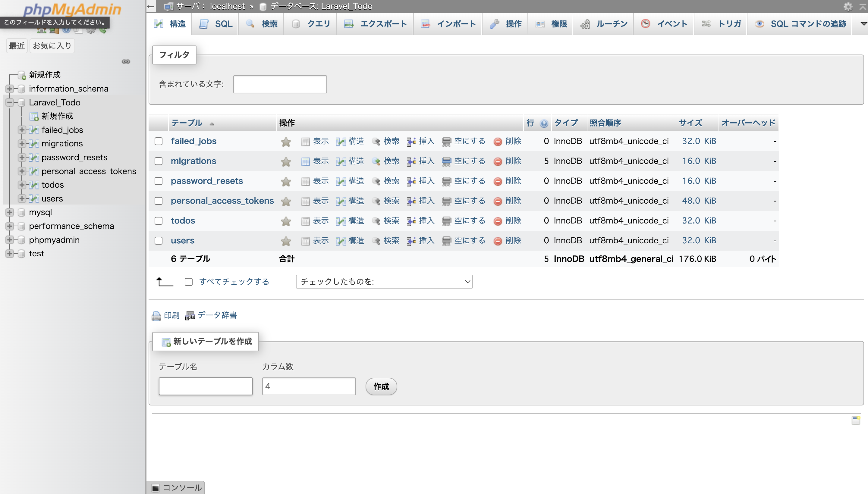Open the console bar (コンソール)
Image resolution: width=868 pixels, height=494 pixels.
(176, 488)
